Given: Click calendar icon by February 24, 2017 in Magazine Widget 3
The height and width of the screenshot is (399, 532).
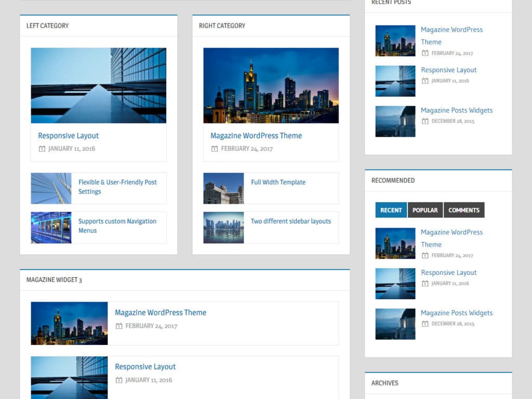Looking at the screenshot, I should tap(119, 326).
